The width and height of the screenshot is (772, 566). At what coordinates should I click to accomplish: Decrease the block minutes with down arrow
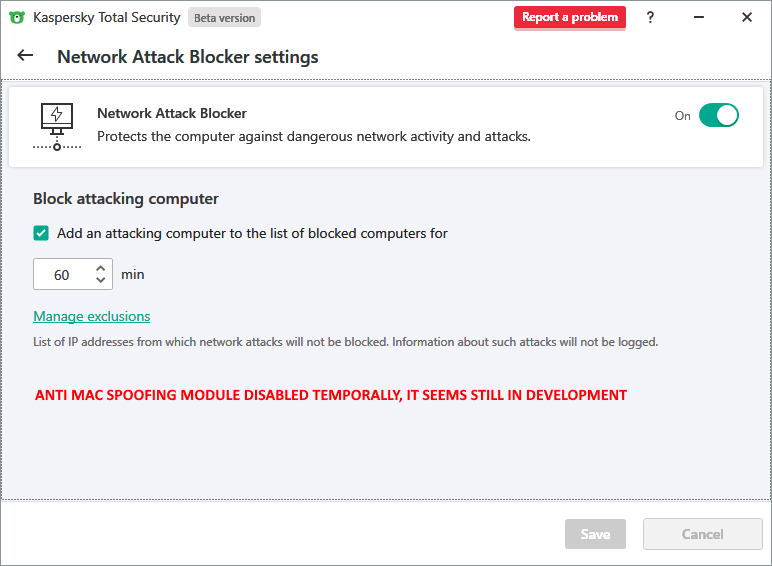point(101,280)
